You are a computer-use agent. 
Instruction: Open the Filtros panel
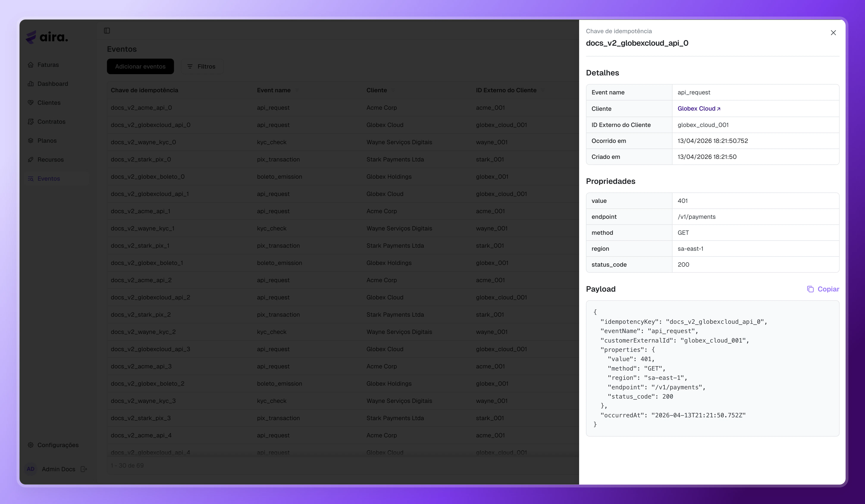pyautogui.click(x=202, y=66)
